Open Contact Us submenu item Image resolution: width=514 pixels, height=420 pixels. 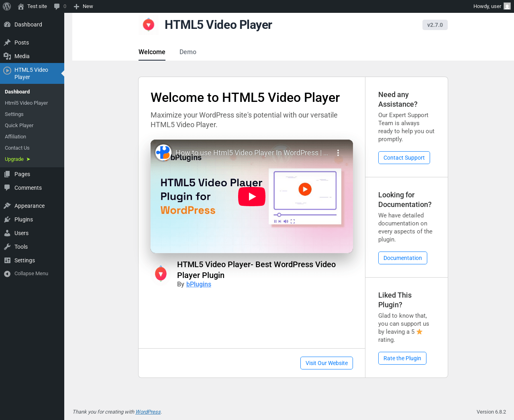(17, 148)
